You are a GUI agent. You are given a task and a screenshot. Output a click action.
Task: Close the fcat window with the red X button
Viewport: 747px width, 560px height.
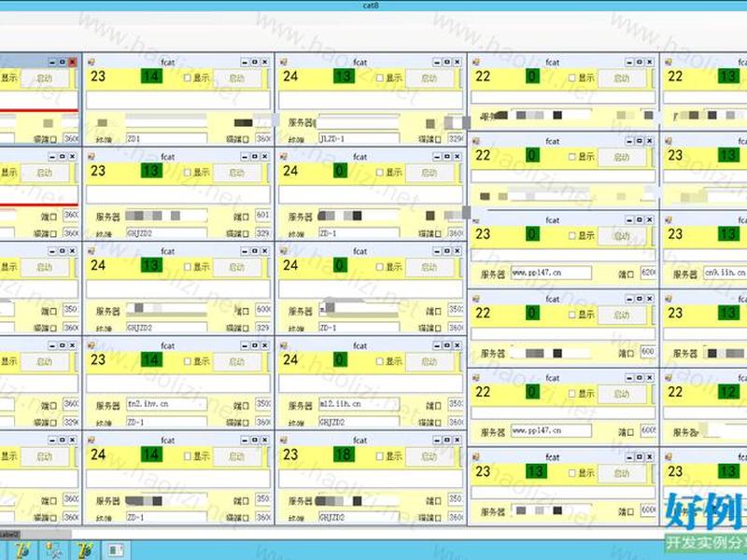pyautogui.click(x=73, y=62)
